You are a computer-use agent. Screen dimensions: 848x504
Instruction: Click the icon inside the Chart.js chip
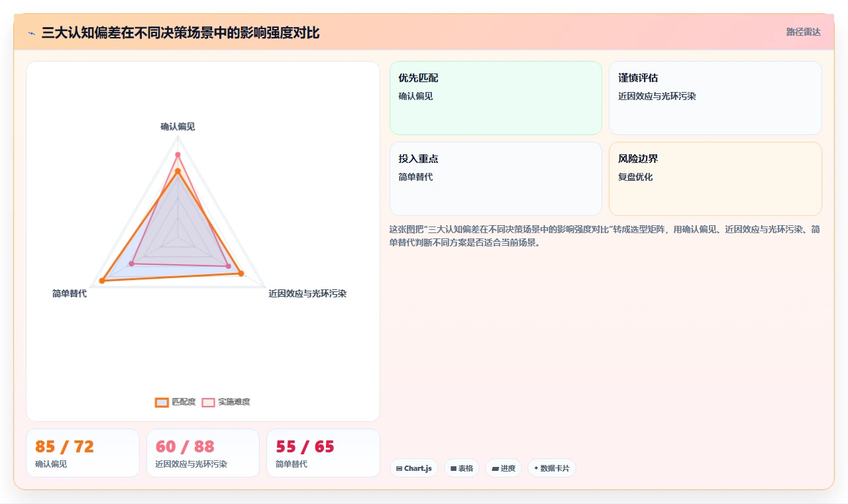(x=399, y=468)
